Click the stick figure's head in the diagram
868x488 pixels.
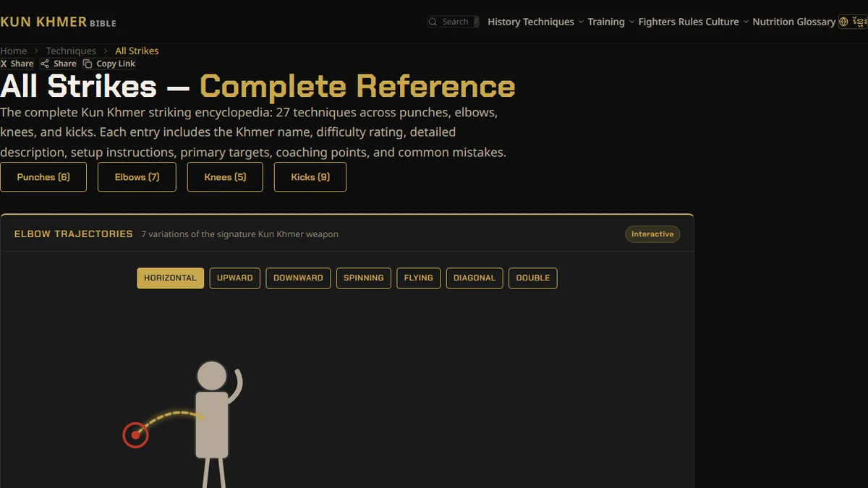[x=212, y=376]
